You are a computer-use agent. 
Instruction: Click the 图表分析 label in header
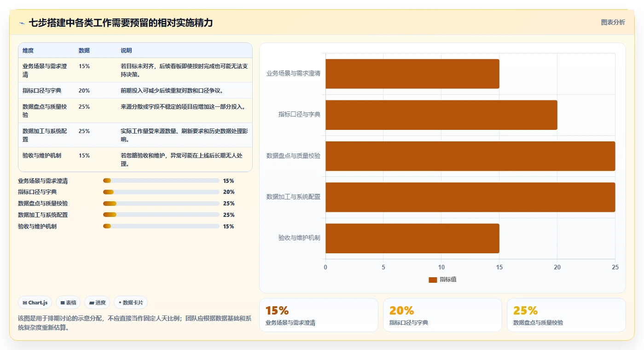(613, 22)
